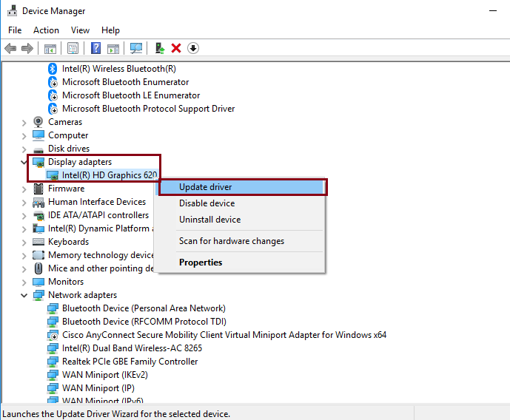Click the Scan for hardware changes monitor icon
Screen dimensions: 510x420
(x=135, y=48)
